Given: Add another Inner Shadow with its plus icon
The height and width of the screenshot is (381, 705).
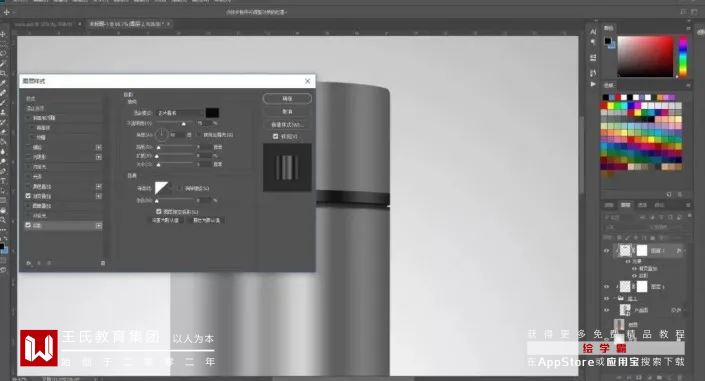Looking at the screenshot, I should pyautogui.click(x=98, y=157).
